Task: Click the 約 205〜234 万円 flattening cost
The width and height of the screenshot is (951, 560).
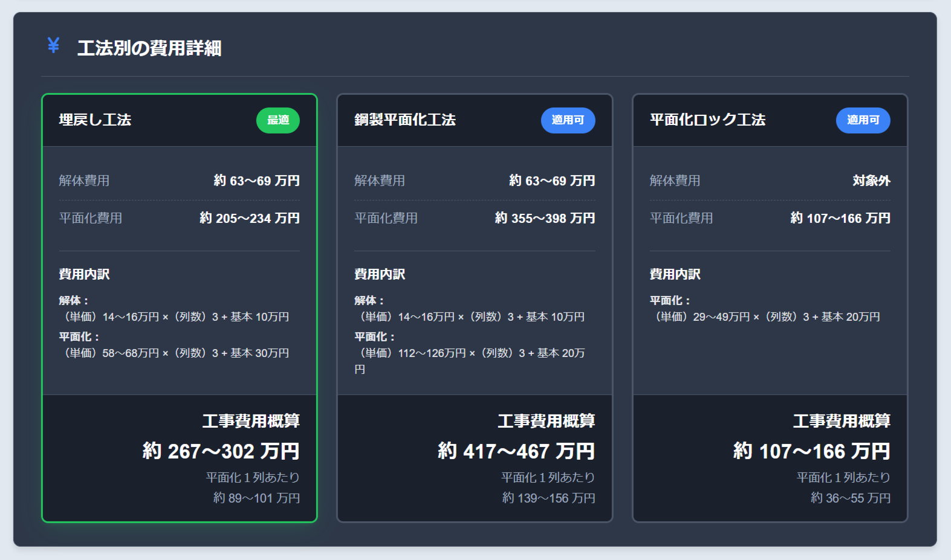Action: point(250,218)
